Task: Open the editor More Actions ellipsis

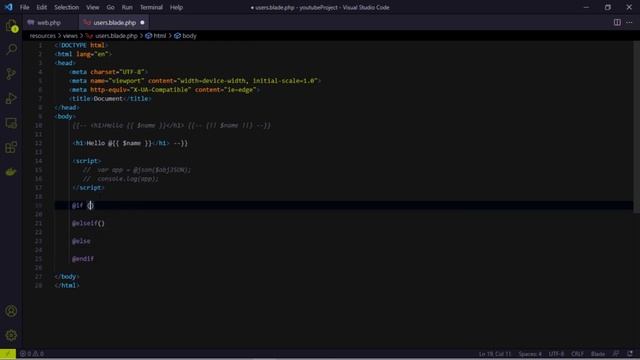Action: (629, 22)
